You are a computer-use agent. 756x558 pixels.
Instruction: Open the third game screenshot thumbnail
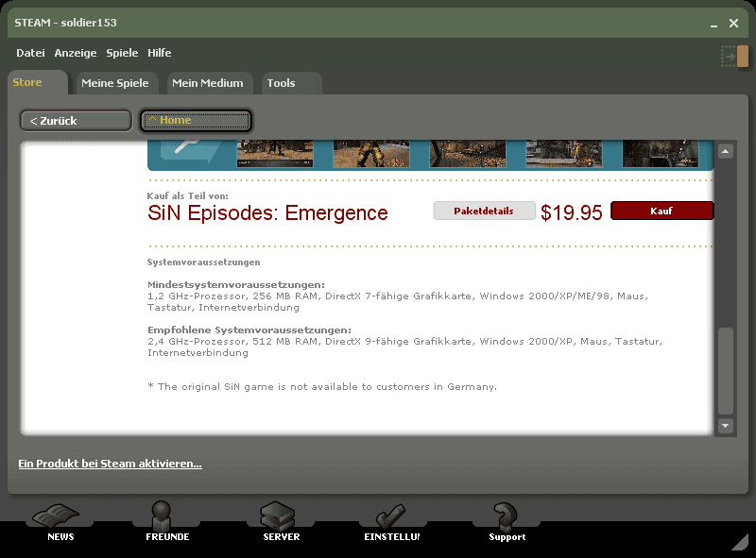pos(468,153)
